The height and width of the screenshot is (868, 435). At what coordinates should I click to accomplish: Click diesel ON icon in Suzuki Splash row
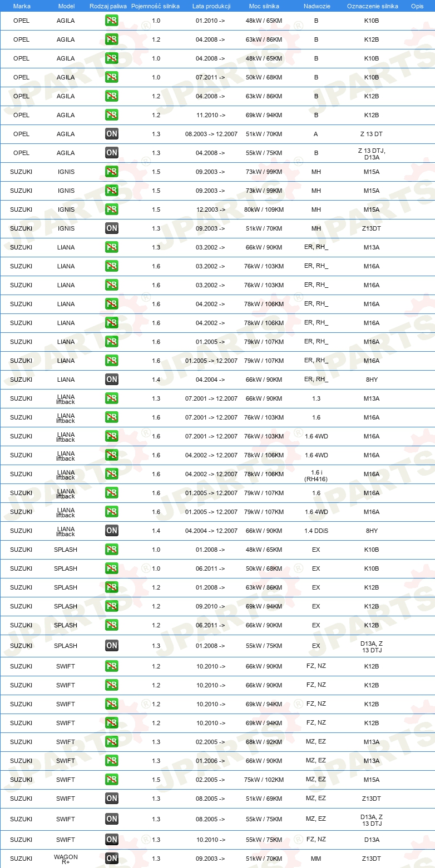coord(112,646)
